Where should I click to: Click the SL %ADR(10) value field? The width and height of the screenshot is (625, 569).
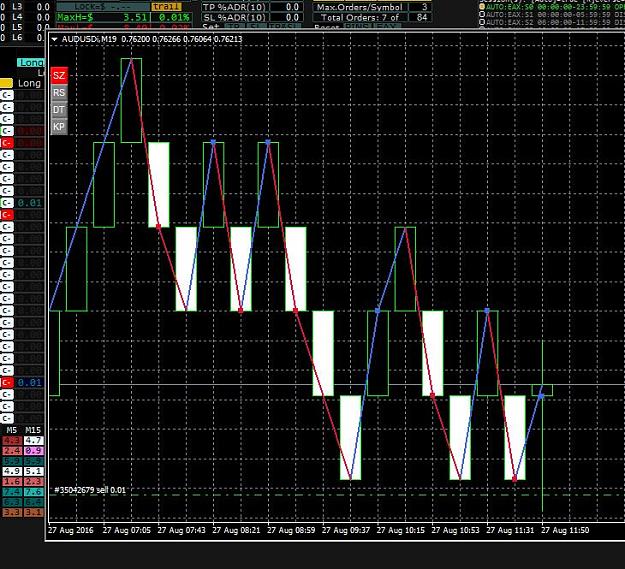click(287, 17)
